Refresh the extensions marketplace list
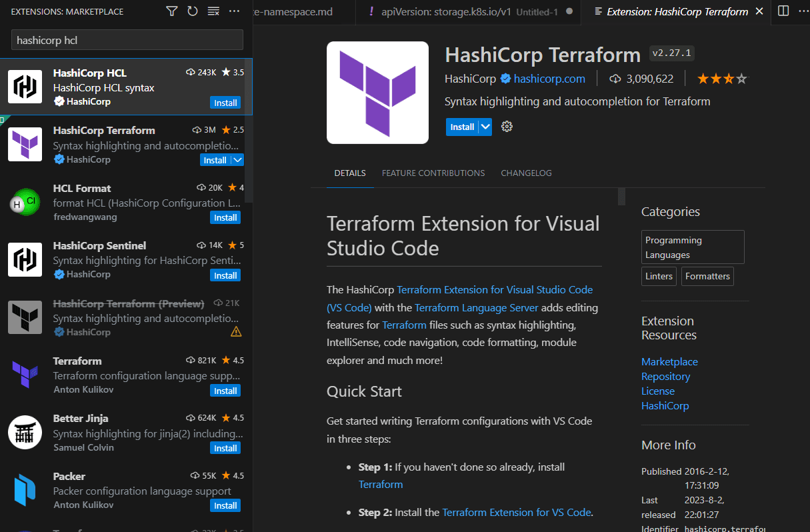The height and width of the screenshot is (532, 810). 193,11
